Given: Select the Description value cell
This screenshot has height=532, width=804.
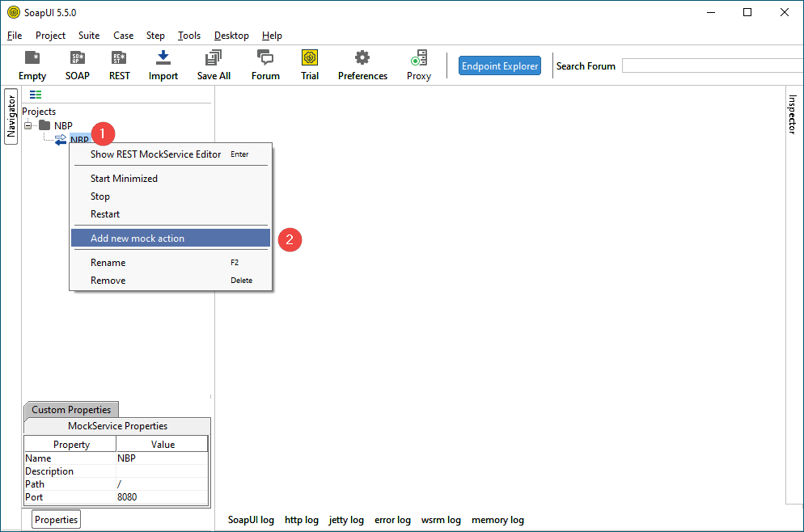Looking at the screenshot, I should pos(162,471).
